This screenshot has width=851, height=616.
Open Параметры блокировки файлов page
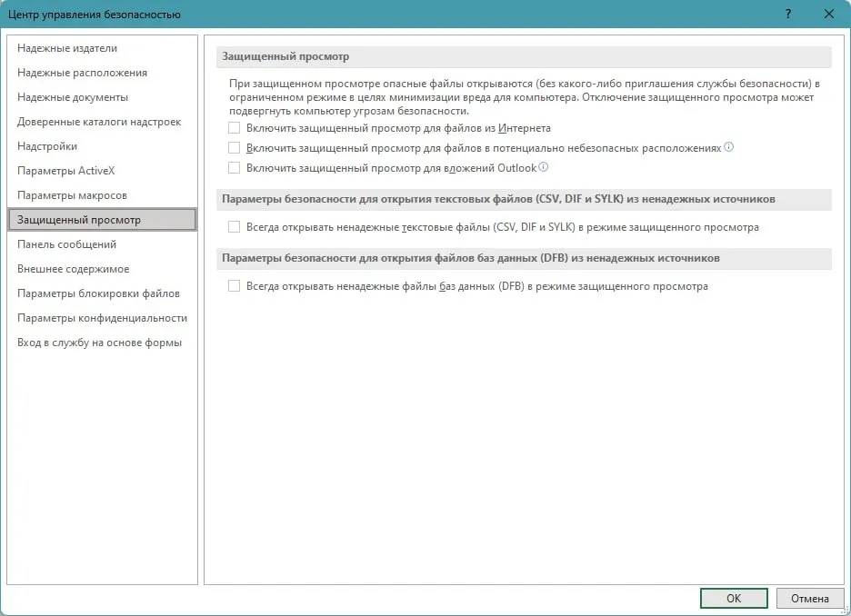[x=98, y=293]
